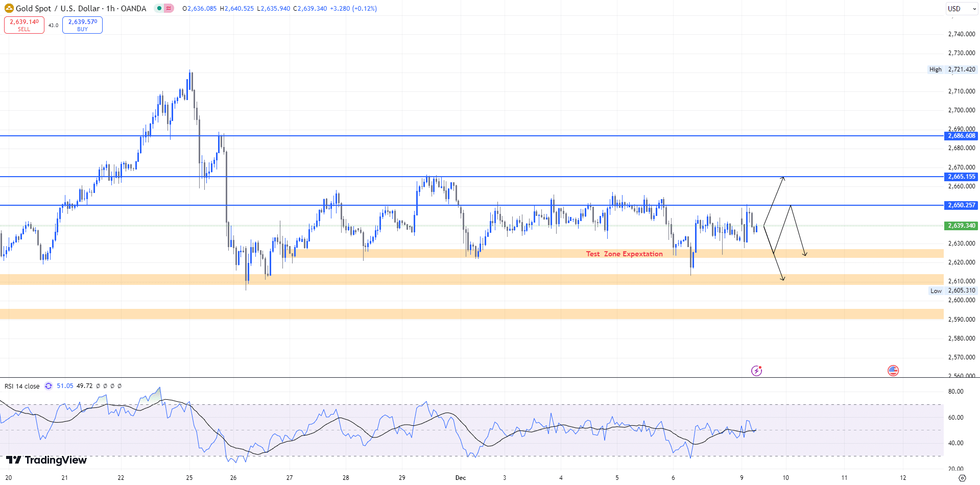The image size is (980, 485).
Task: Click the globe icon near the chart bottom
Action: tap(893, 371)
